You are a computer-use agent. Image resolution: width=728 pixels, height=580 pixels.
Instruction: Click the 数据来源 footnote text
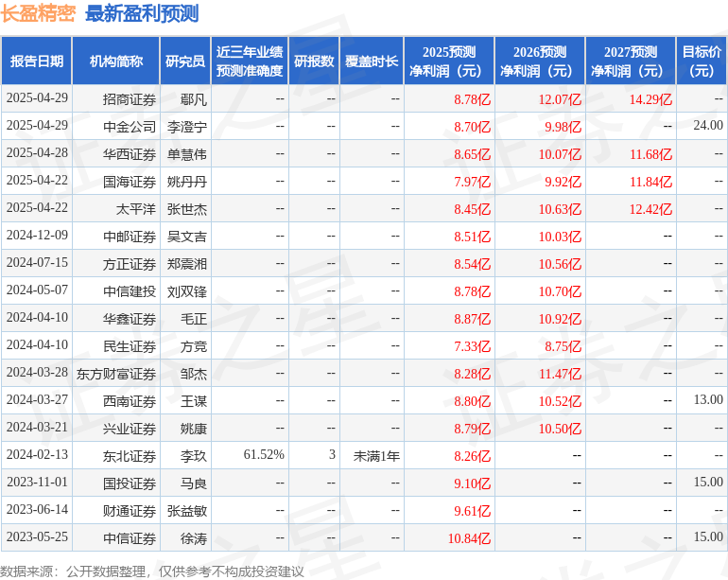152,571
